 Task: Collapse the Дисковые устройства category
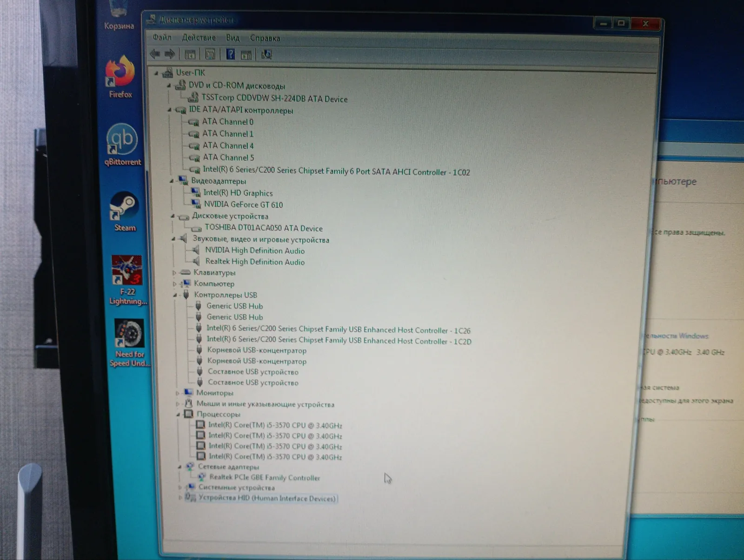pyautogui.click(x=173, y=216)
